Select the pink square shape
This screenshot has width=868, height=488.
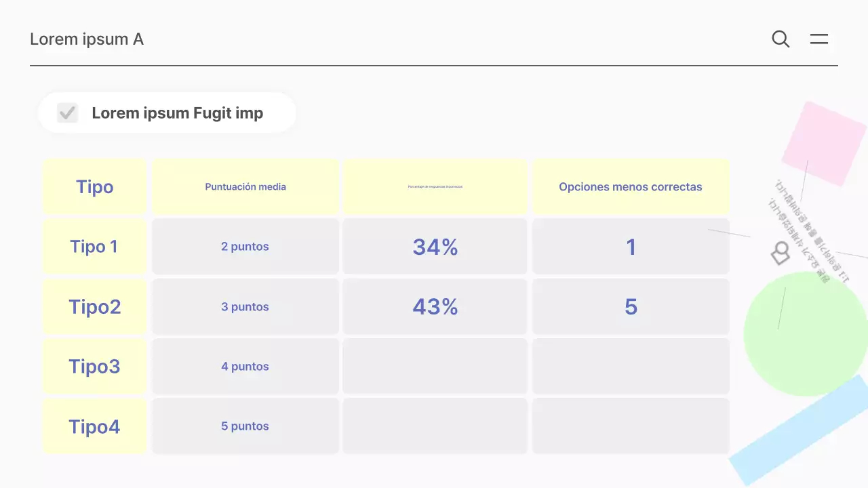823,143
